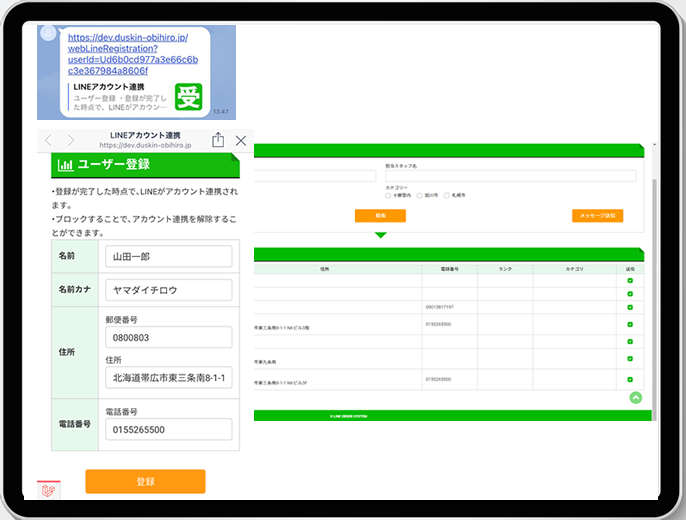Go back with the browser left arrow
This screenshot has height=520, width=686.
click(49, 140)
